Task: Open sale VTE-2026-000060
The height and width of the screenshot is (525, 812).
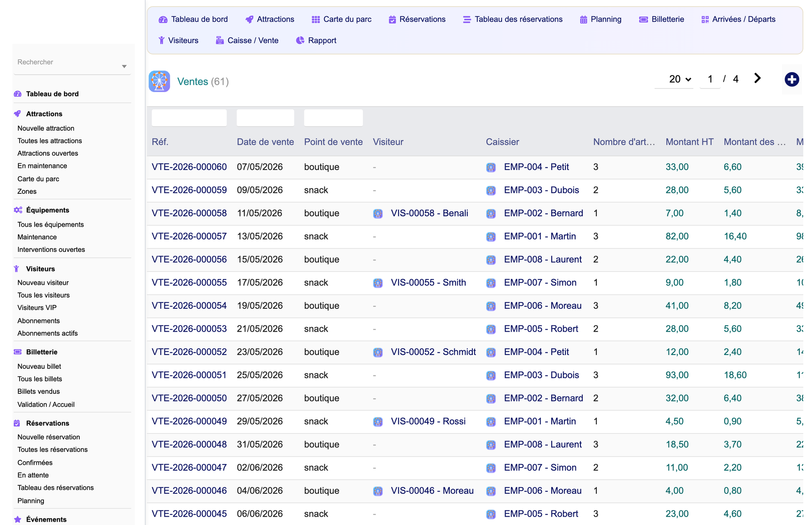Action: [189, 167]
